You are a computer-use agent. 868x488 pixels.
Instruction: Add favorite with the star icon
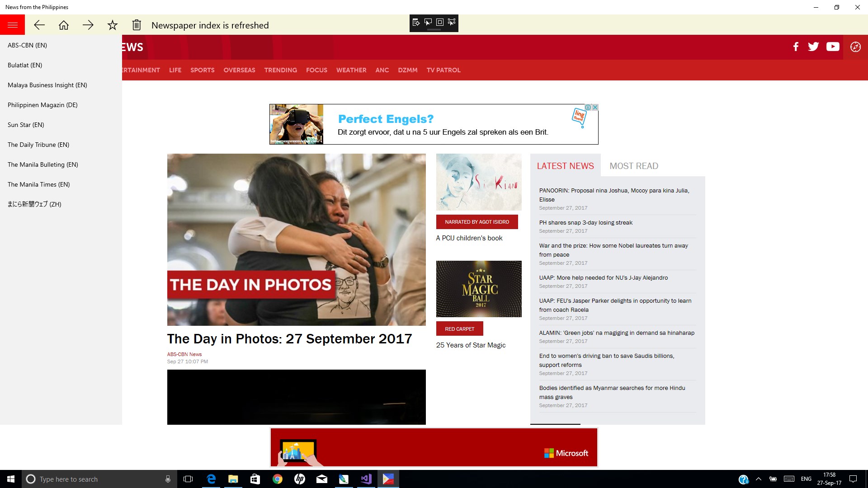[x=113, y=25]
